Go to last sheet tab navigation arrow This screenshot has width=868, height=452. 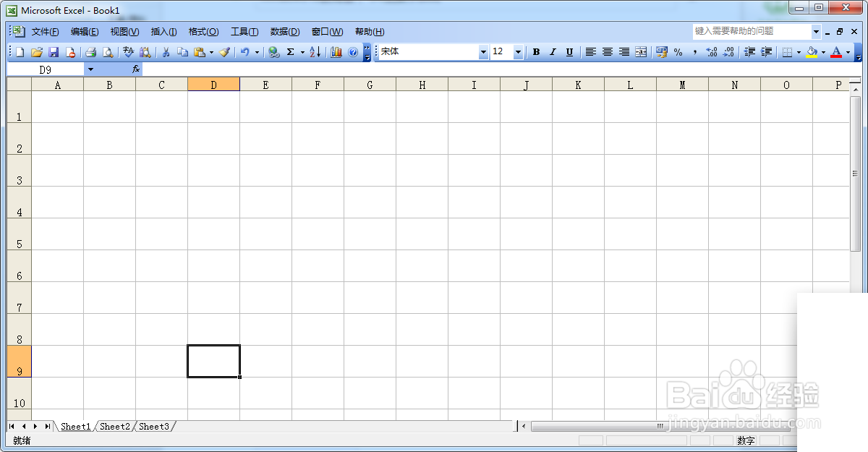click(47, 427)
